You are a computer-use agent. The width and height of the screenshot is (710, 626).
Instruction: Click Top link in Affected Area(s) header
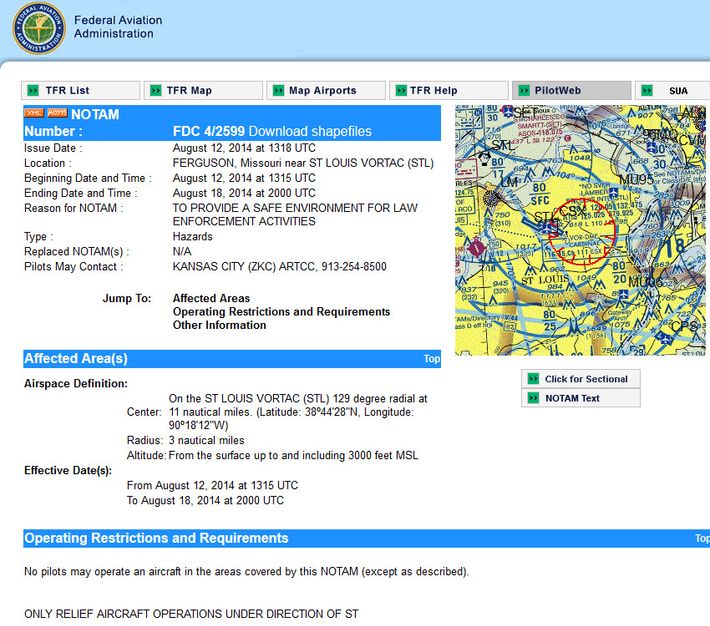coord(432,359)
